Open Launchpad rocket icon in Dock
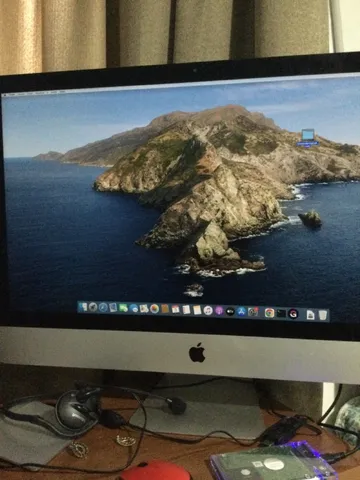Image resolution: width=360 pixels, height=480 pixels. coord(93,307)
